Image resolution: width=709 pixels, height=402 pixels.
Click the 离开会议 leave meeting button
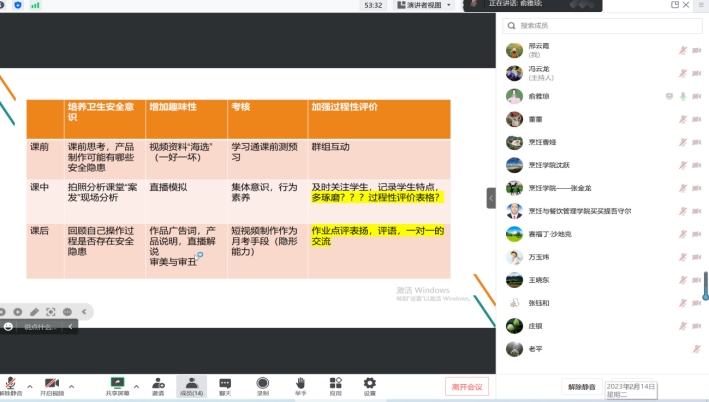(x=465, y=386)
